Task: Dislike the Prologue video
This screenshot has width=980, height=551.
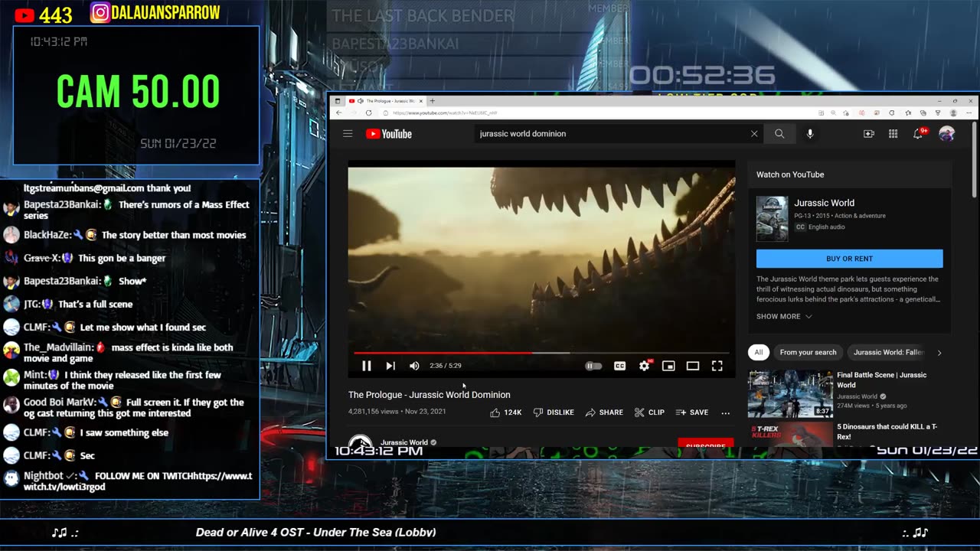Action: (554, 412)
